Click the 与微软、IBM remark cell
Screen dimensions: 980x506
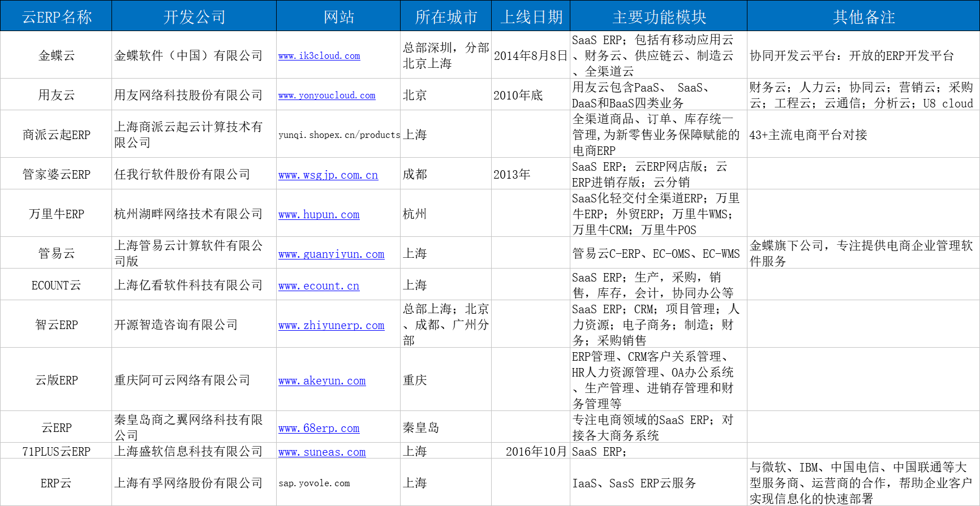(863, 482)
